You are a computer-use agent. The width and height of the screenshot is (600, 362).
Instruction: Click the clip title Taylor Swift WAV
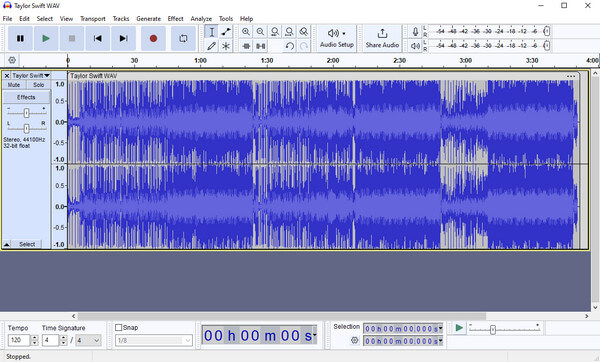click(x=94, y=76)
